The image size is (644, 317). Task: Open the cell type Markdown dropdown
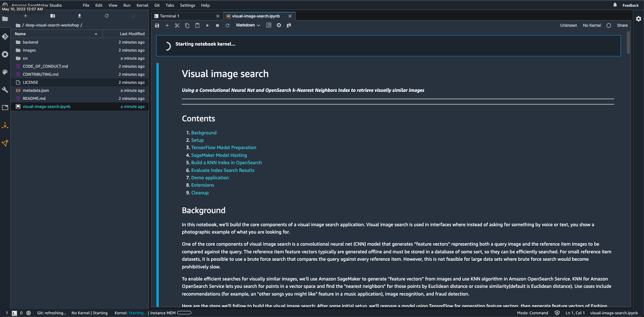[248, 25]
